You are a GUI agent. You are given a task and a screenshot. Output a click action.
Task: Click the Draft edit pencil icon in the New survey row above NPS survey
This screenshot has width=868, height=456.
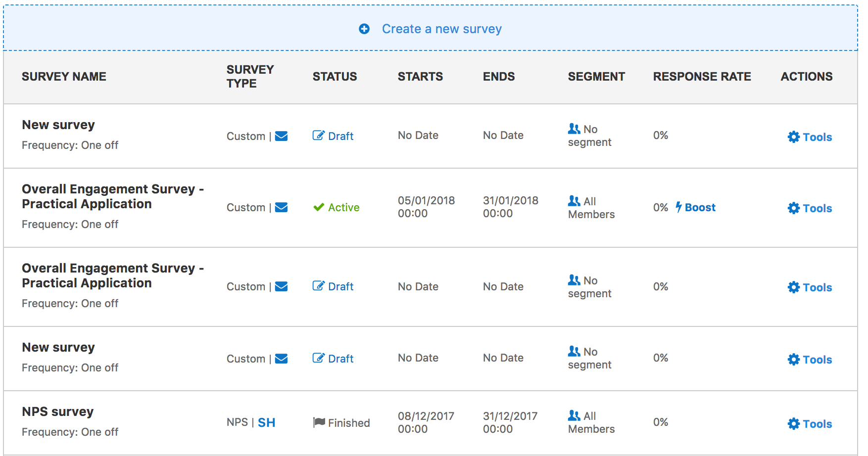point(319,358)
